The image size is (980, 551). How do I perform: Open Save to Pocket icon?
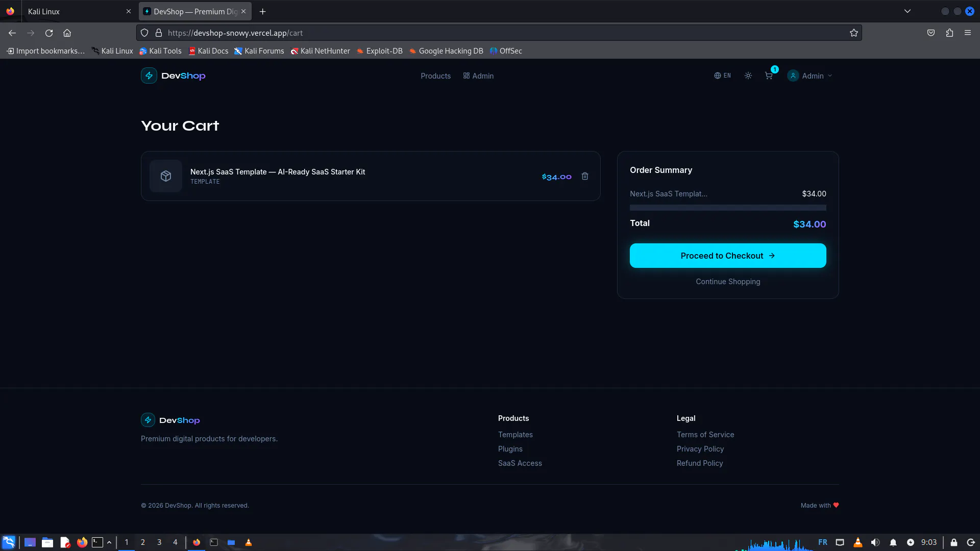[x=931, y=33]
